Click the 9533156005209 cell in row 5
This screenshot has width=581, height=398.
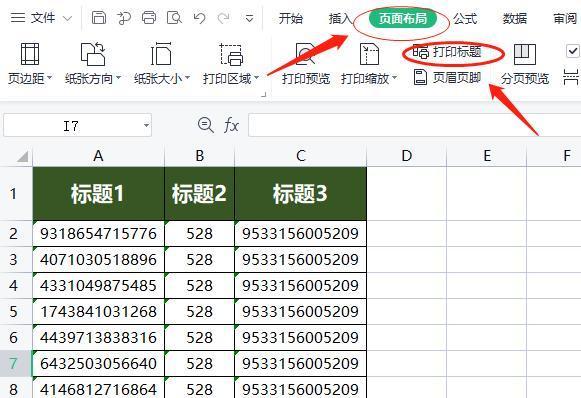click(x=301, y=311)
